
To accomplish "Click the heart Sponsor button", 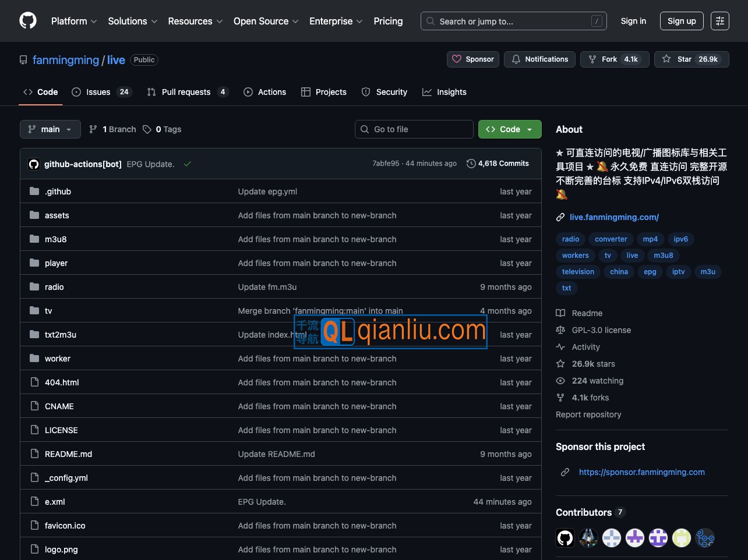I will point(473,59).
